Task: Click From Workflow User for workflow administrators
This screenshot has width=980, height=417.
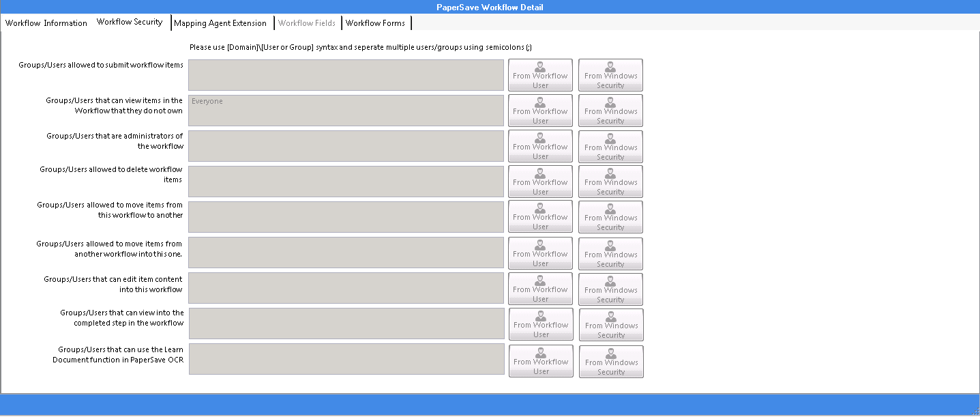Action: (540, 146)
